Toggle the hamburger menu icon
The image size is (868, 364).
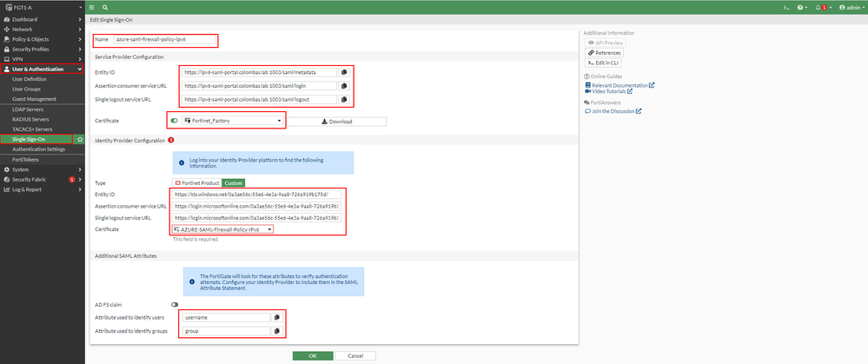coord(91,8)
